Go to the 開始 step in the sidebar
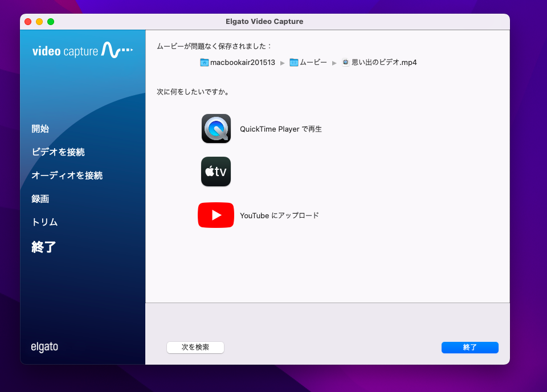The height and width of the screenshot is (392, 547). [40, 129]
